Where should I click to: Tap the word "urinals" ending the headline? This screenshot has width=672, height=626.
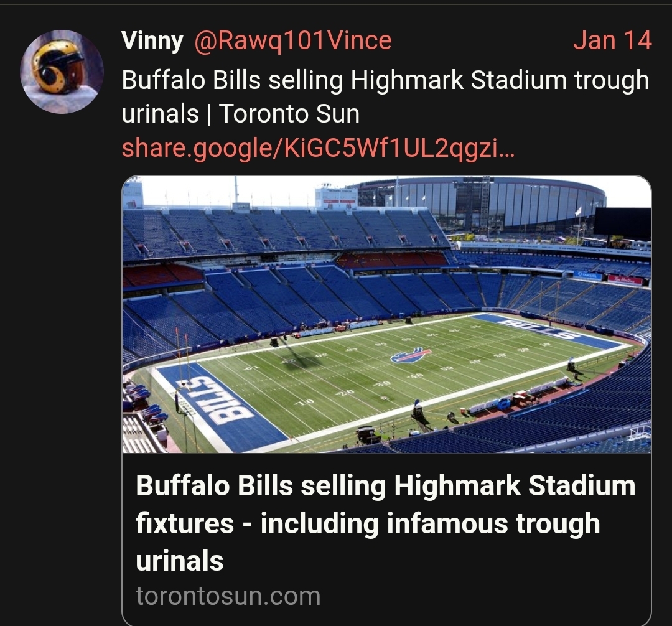pos(179,561)
